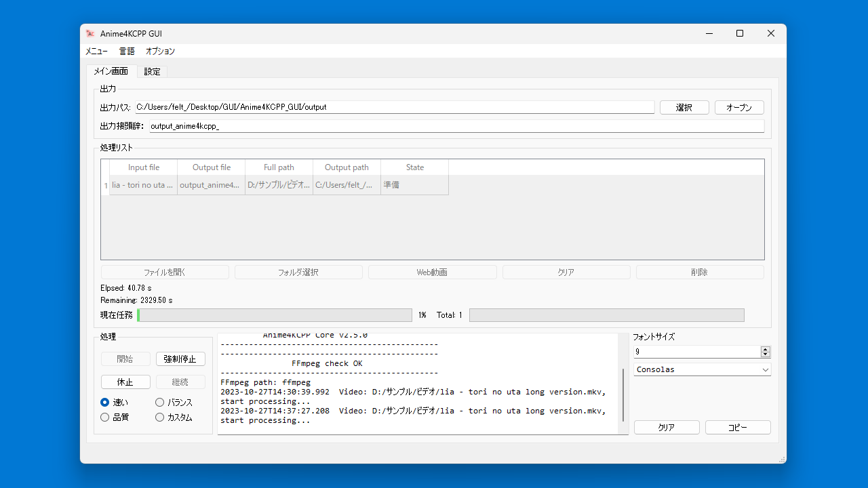Click the 強制停止 button

180,359
